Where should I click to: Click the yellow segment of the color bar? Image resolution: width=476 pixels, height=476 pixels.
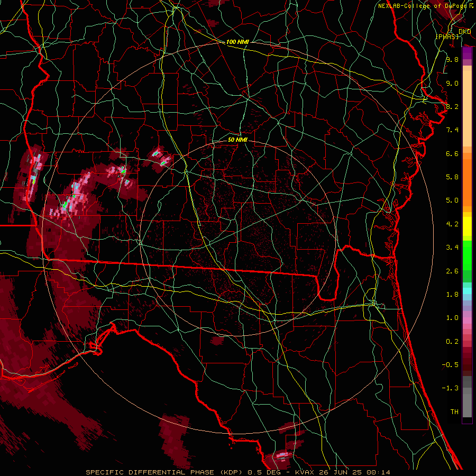[467, 226]
